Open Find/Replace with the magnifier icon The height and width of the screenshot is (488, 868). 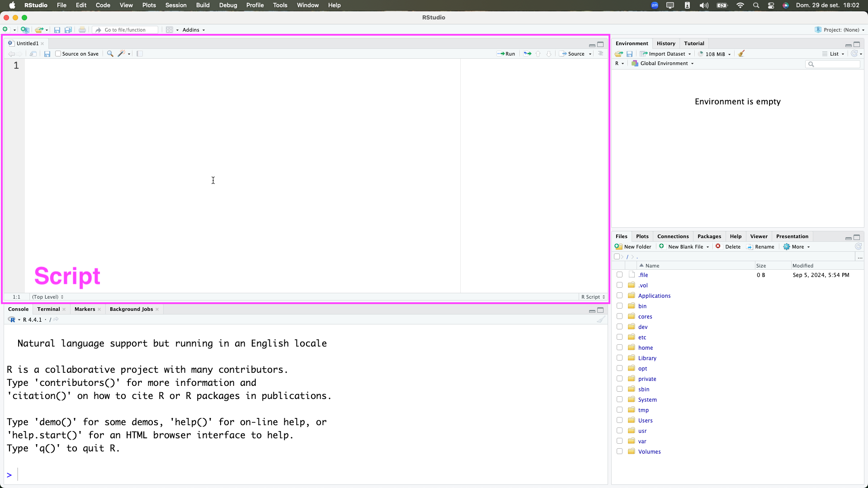pyautogui.click(x=110, y=54)
